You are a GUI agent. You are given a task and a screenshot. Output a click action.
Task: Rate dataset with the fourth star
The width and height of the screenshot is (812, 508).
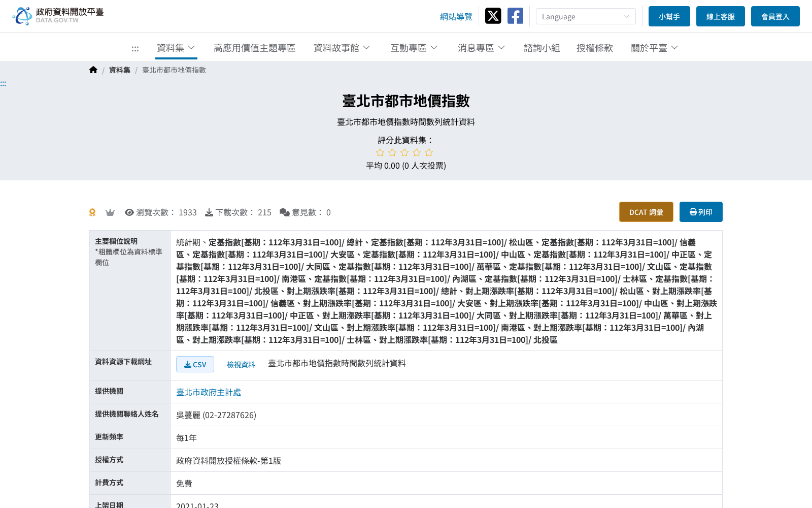(417, 152)
